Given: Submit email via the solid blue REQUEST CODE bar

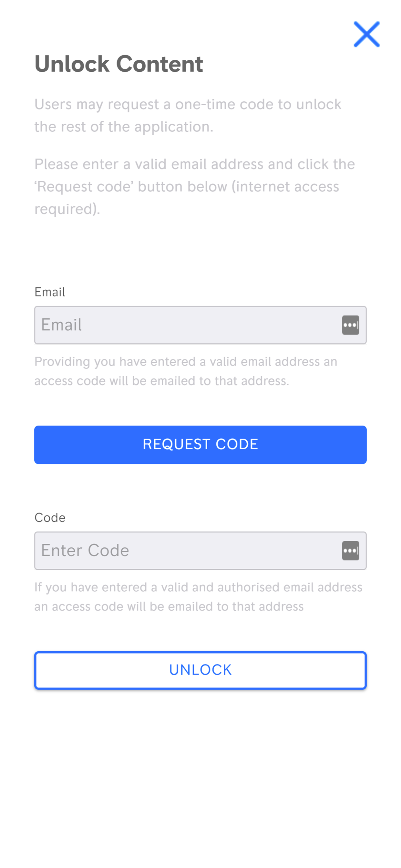Looking at the screenshot, I should (x=200, y=444).
